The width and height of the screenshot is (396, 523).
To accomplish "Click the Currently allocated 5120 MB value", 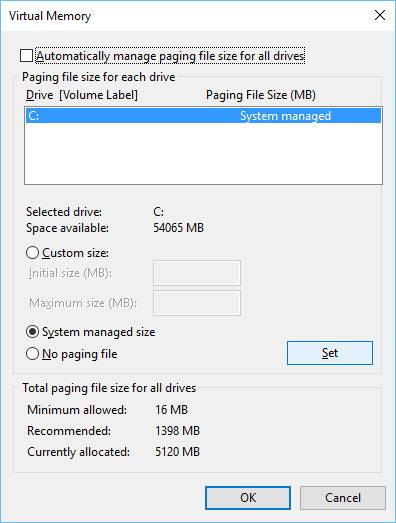I will click(177, 452).
